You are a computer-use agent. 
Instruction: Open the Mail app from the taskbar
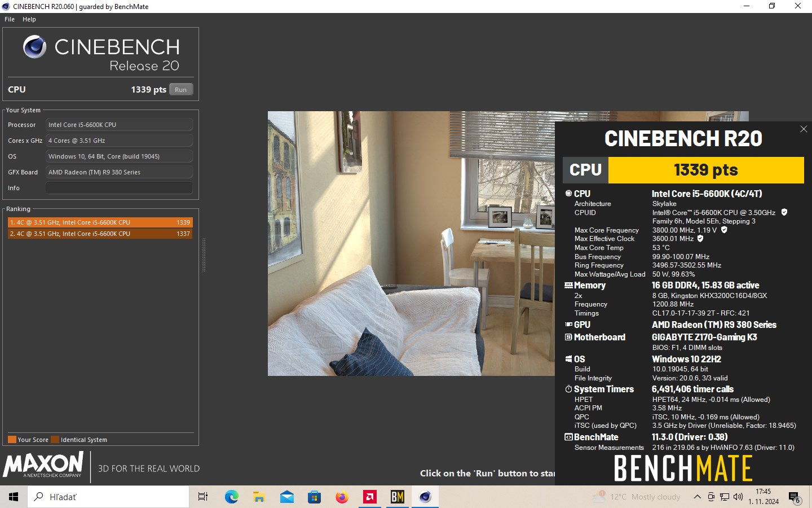click(286, 497)
